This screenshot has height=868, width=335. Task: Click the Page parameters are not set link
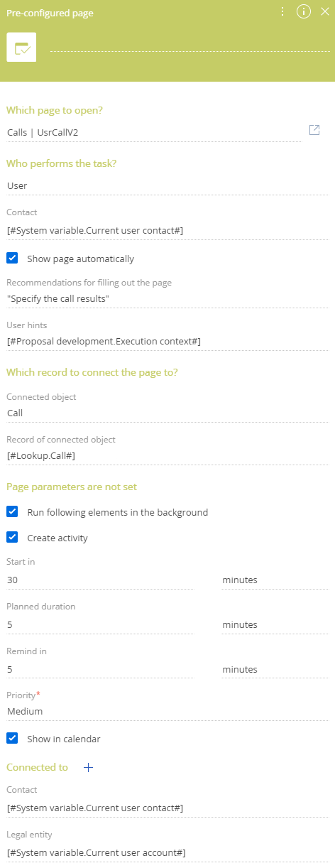[72, 487]
